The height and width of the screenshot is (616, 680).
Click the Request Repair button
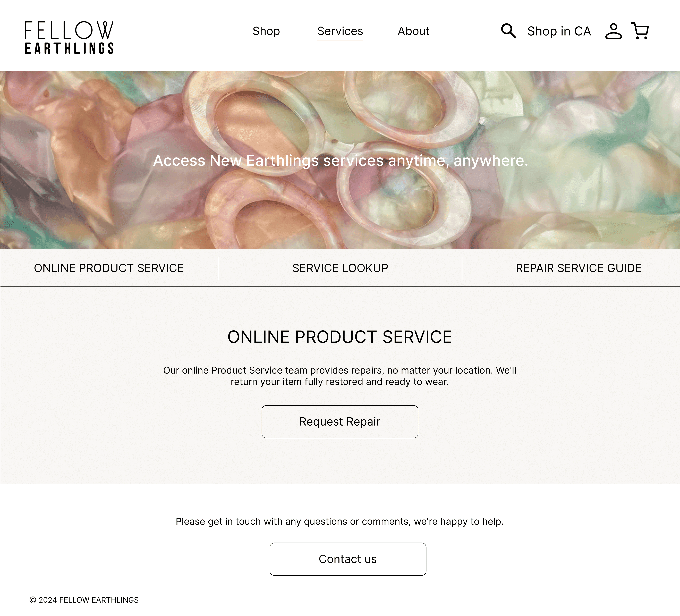340,422
